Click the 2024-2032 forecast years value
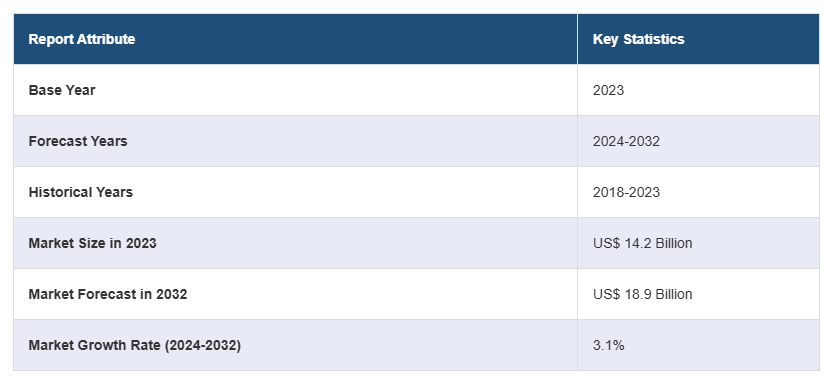This screenshot has width=826, height=377. coord(626,141)
